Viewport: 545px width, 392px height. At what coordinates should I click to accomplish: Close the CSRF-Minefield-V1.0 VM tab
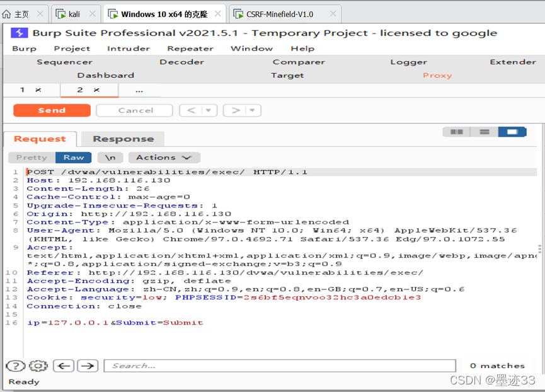click(x=333, y=14)
